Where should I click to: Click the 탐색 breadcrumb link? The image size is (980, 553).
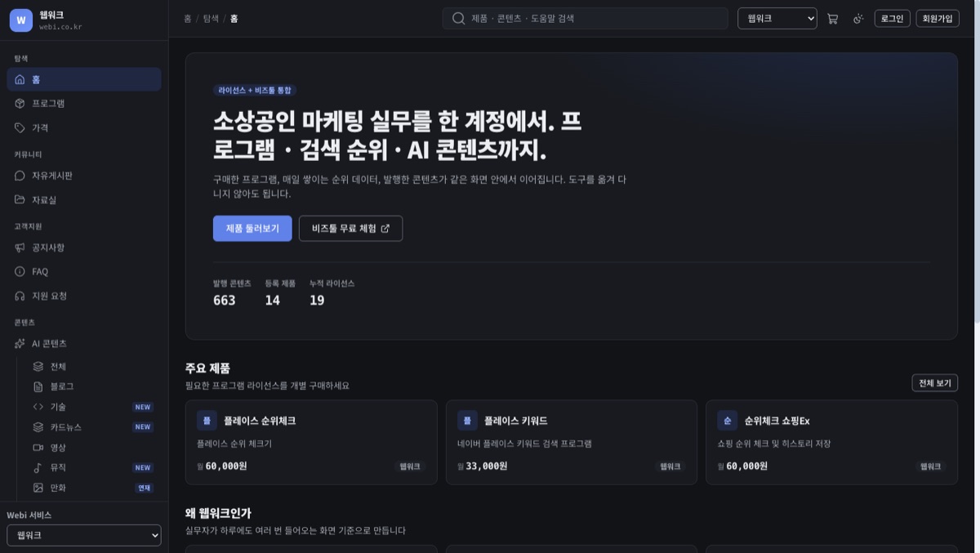[211, 18]
